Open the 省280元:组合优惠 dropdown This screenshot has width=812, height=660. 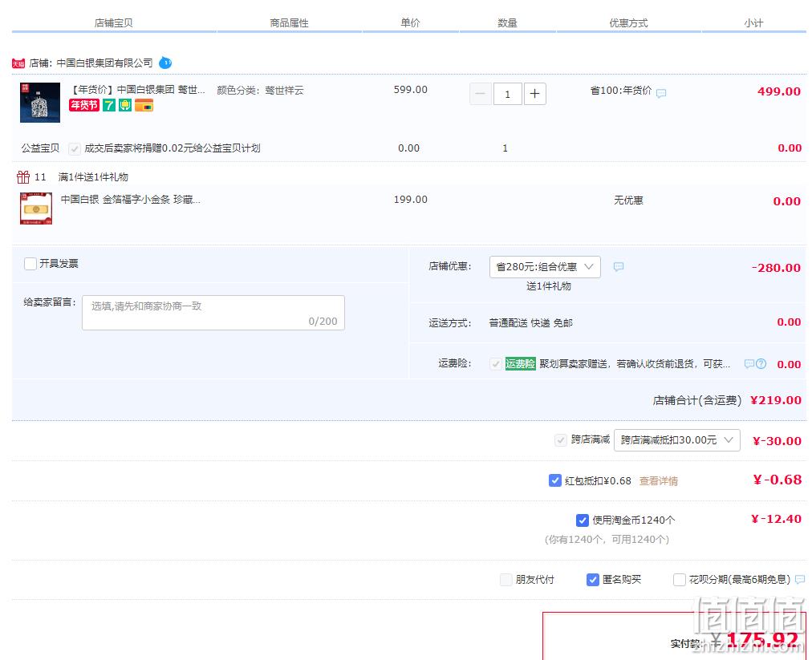click(x=545, y=266)
